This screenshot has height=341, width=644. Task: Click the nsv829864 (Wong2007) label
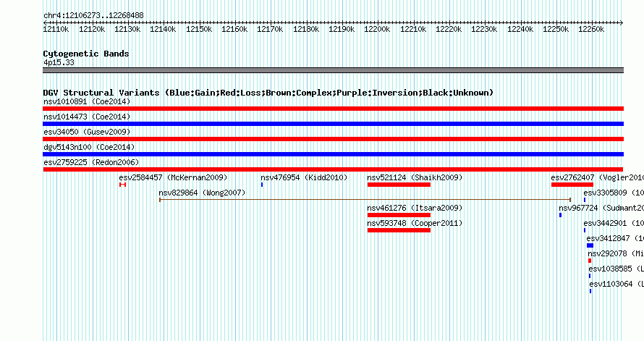pyautogui.click(x=202, y=193)
